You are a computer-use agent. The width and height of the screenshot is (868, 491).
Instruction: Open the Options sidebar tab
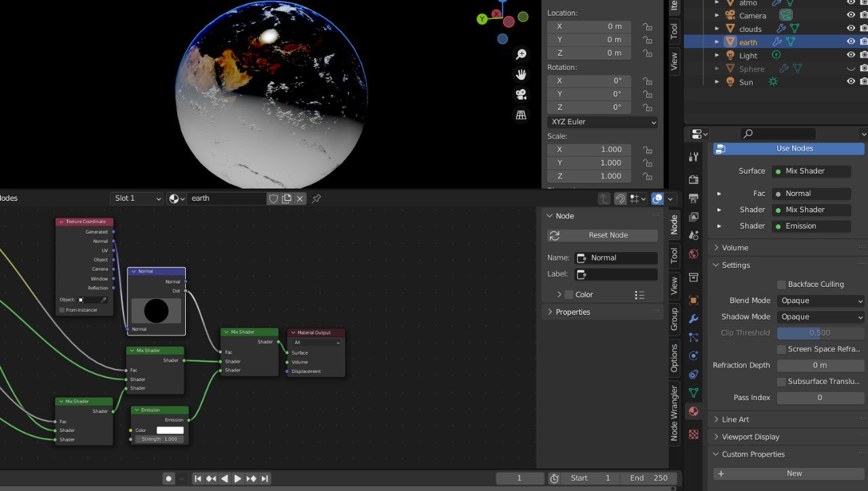pos(674,357)
